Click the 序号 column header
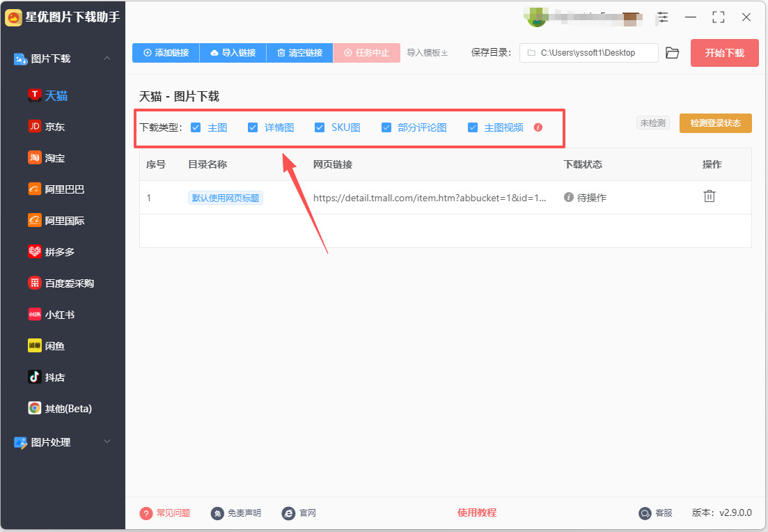This screenshot has height=532, width=768. 156,164
